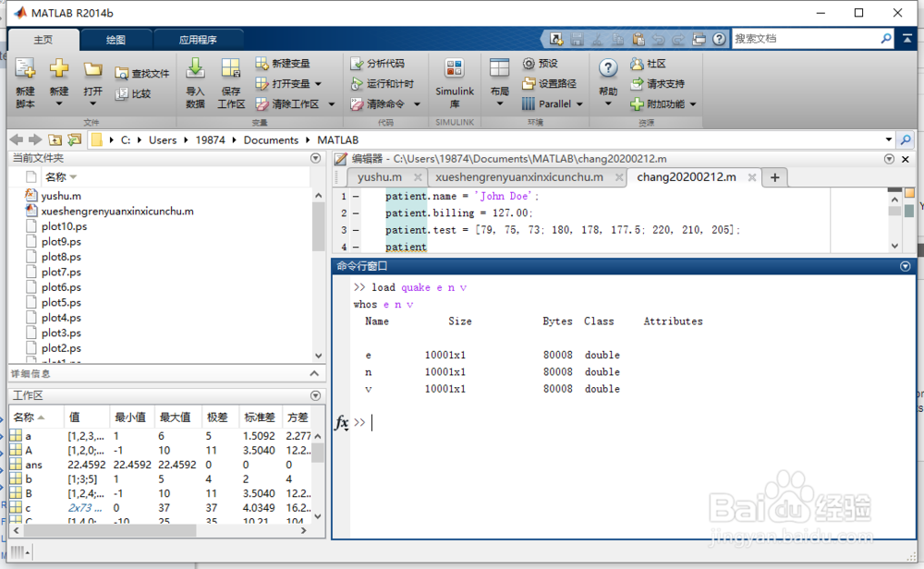Click New Variable (新建变量)
Viewport: 924px width, 569px height.
283,63
